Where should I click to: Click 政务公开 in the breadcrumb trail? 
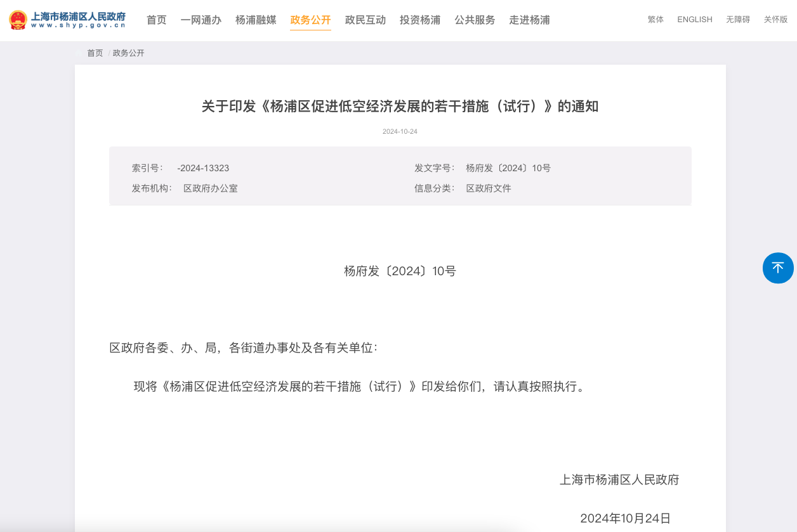pos(128,53)
